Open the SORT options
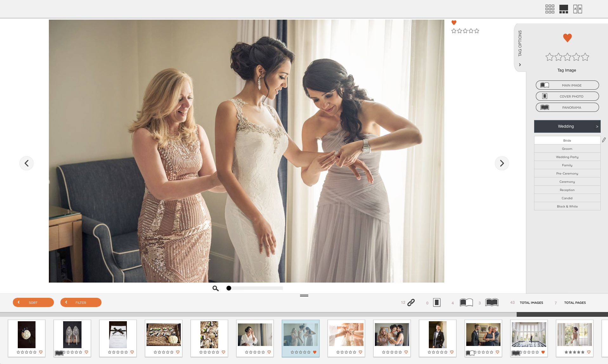Image resolution: width=608 pixels, height=364 pixels. (33, 303)
